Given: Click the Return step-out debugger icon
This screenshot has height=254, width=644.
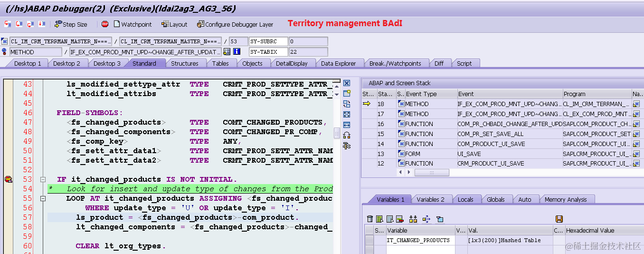Looking at the screenshot, I should coord(31,24).
